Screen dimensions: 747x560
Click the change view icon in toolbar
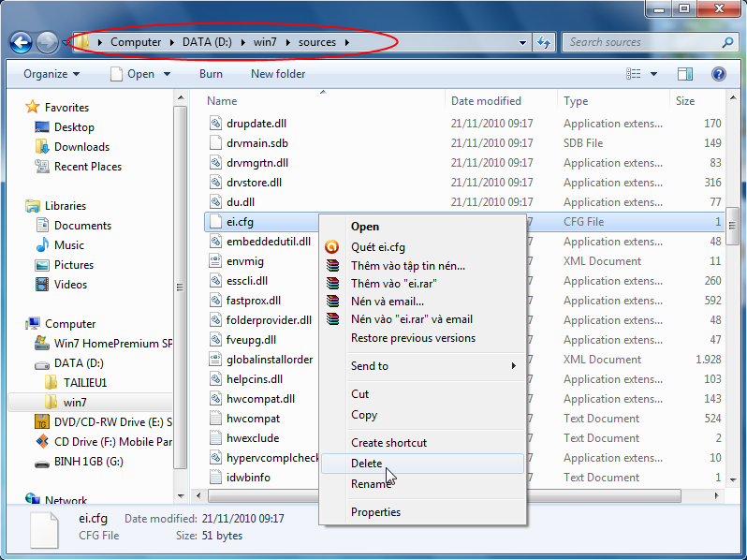point(635,74)
